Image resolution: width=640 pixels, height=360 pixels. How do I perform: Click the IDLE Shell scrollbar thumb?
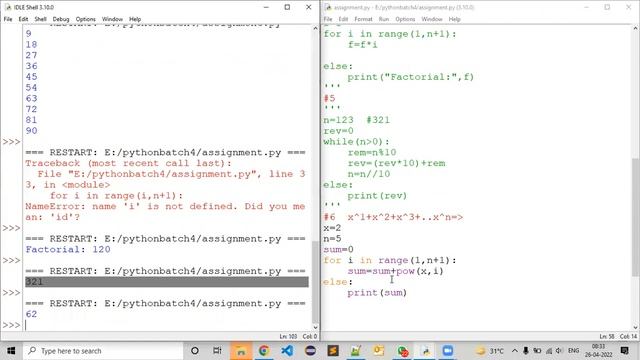tap(315, 282)
